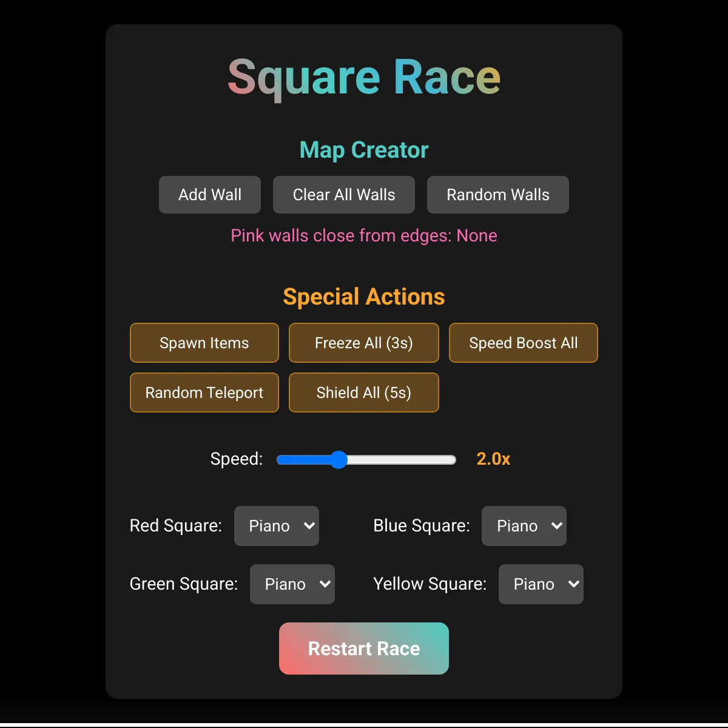Screen dimensions: 728x728
Task: Trigger Speed Boost All
Action: click(x=523, y=343)
